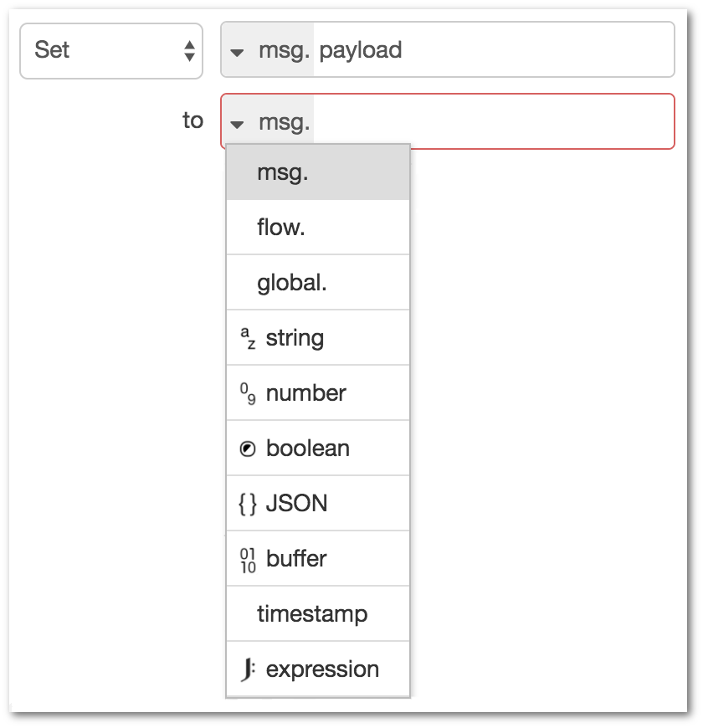Select the msg. option in the list
Image resolution: width=703 pixels, height=728 pixels.
[318, 172]
